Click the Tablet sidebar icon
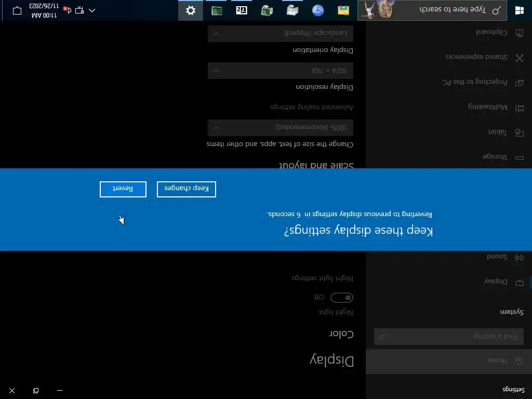The width and height of the screenshot is (532, 399). click(520, 132)
